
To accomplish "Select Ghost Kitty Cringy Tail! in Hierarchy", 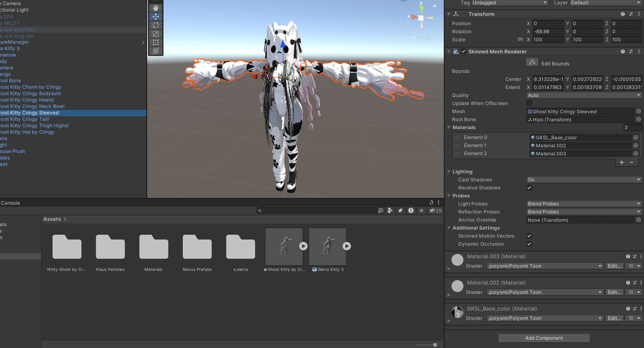I will (24, 119).
